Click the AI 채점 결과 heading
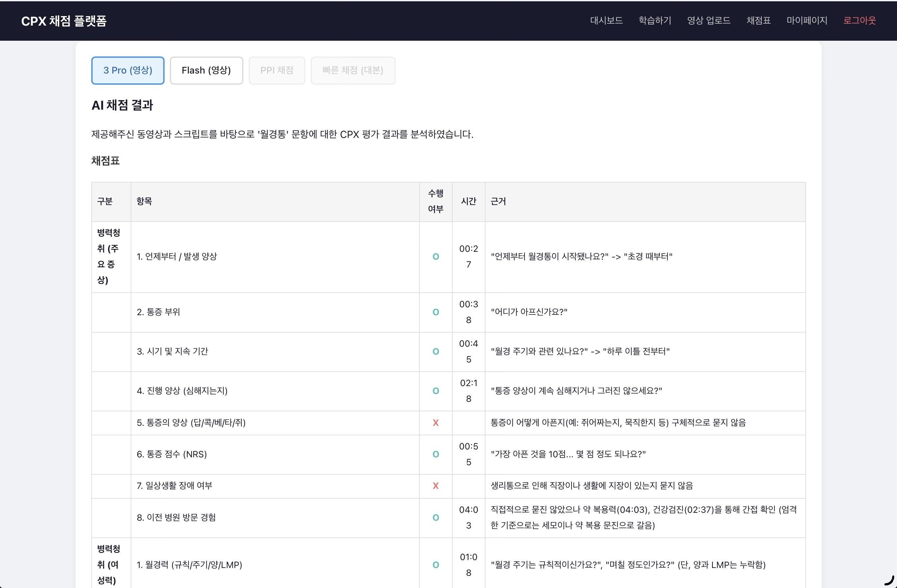The image size is (897, 588). [x=122, y=105]
